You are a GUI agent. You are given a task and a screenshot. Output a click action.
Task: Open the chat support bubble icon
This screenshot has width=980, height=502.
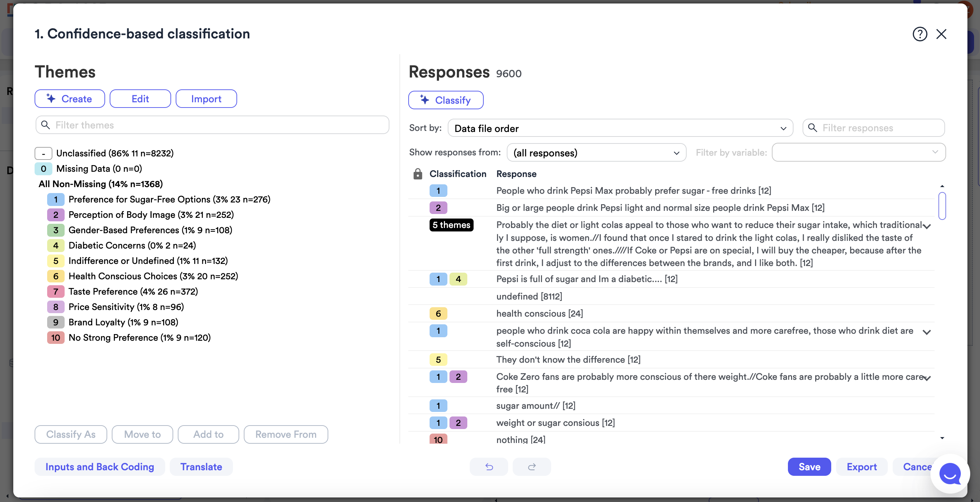(x=950, y=473)
